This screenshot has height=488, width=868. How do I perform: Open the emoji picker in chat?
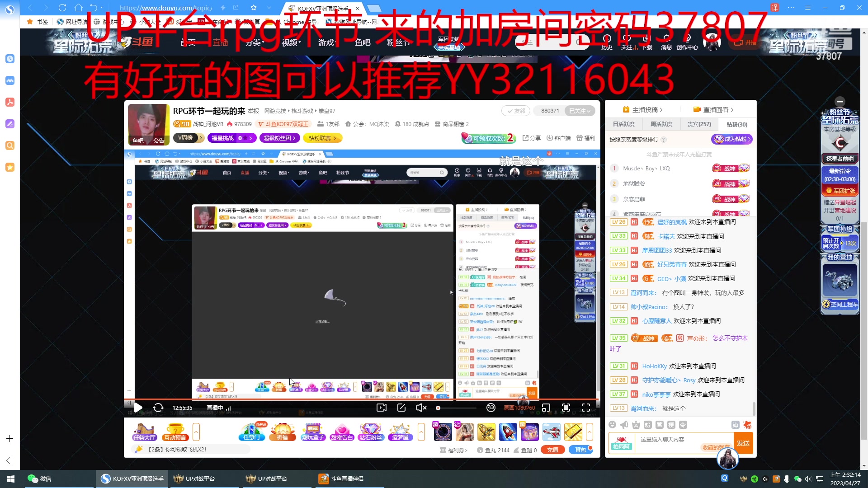(x=613, y=425)
